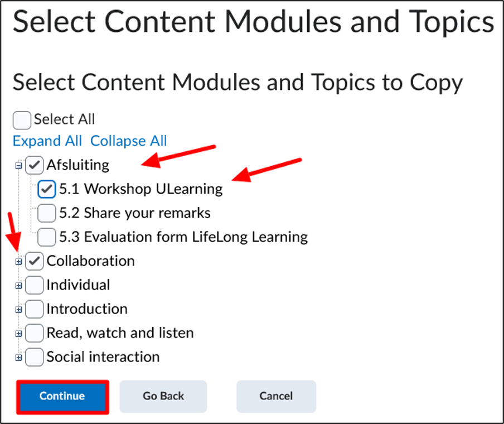Expand the Collaboration module
Screen dimensions: 504x424
[18, 262]
